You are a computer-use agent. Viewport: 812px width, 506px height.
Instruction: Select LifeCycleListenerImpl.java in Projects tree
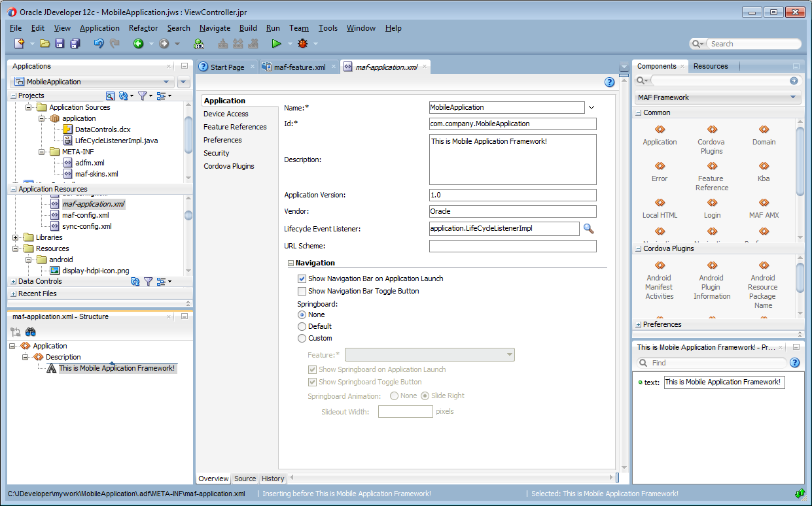point(116,141)
